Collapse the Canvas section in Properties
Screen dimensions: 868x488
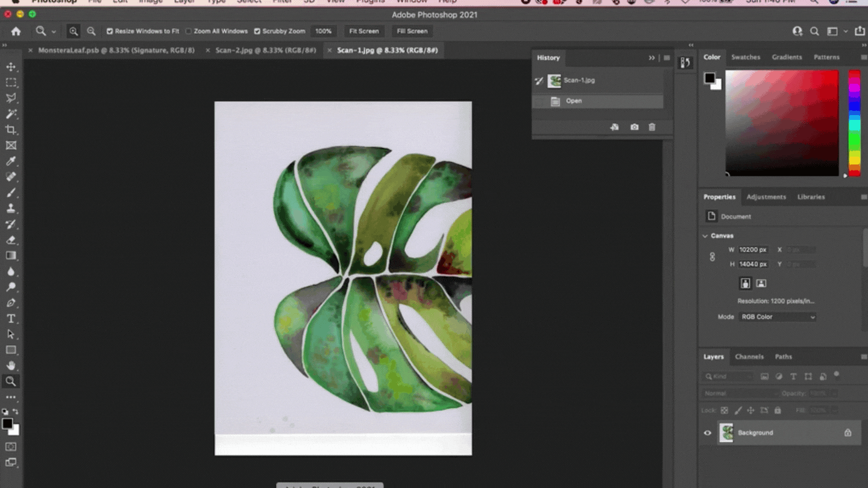(705, 236)
